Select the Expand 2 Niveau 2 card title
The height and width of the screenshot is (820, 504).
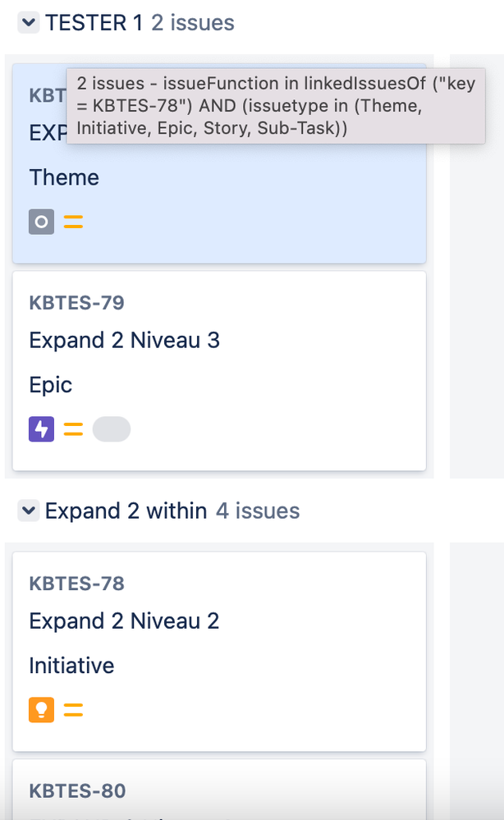click(x=125, y=621)
